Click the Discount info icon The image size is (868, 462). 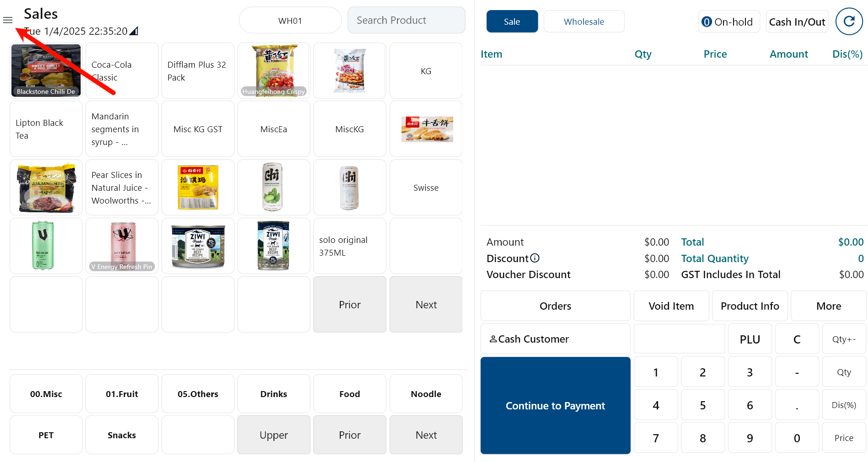[x=535, y=258]
